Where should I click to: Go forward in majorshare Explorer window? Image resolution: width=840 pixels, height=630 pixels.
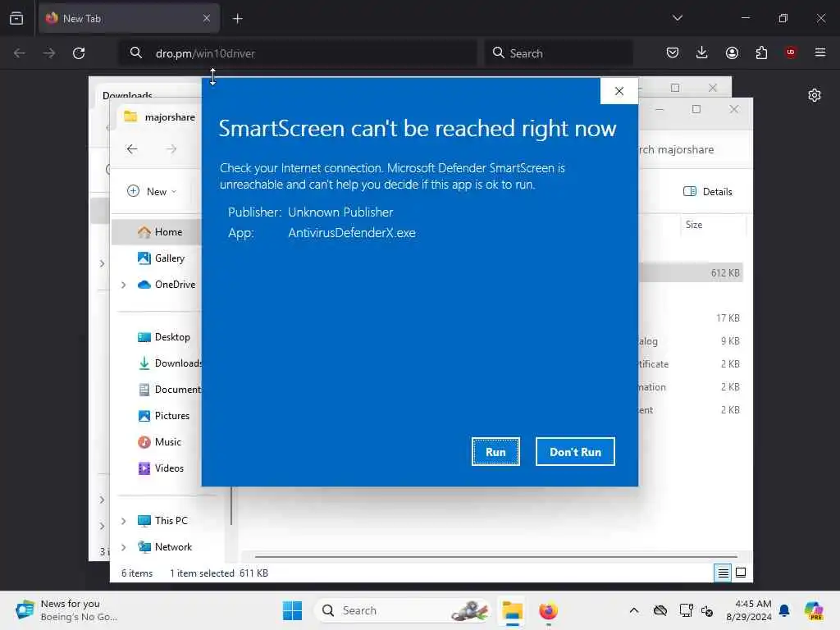point(171,149)
